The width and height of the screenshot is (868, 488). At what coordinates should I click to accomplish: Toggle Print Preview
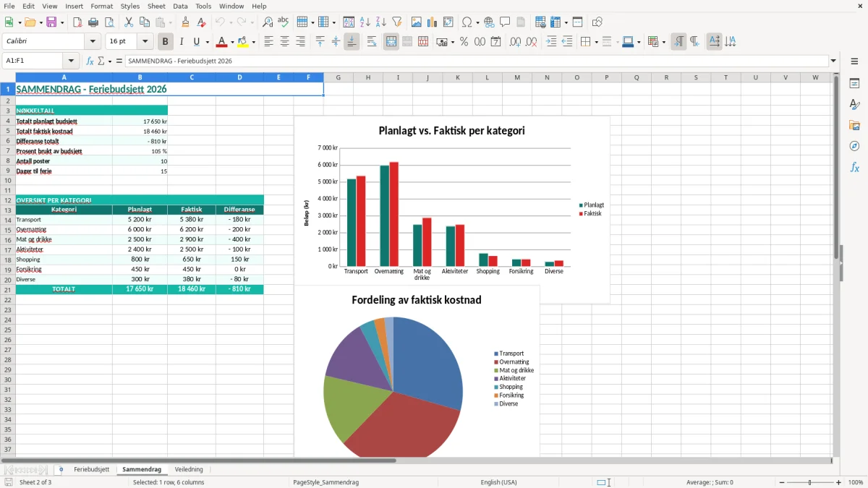pyautogui.click(x=109, y=22)
